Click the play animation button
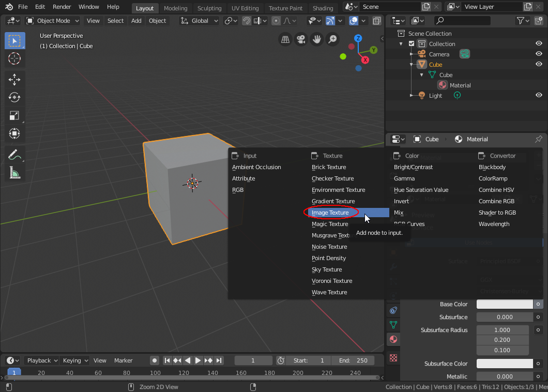Viewport: 548px width, 392px height. coord(197,360)
